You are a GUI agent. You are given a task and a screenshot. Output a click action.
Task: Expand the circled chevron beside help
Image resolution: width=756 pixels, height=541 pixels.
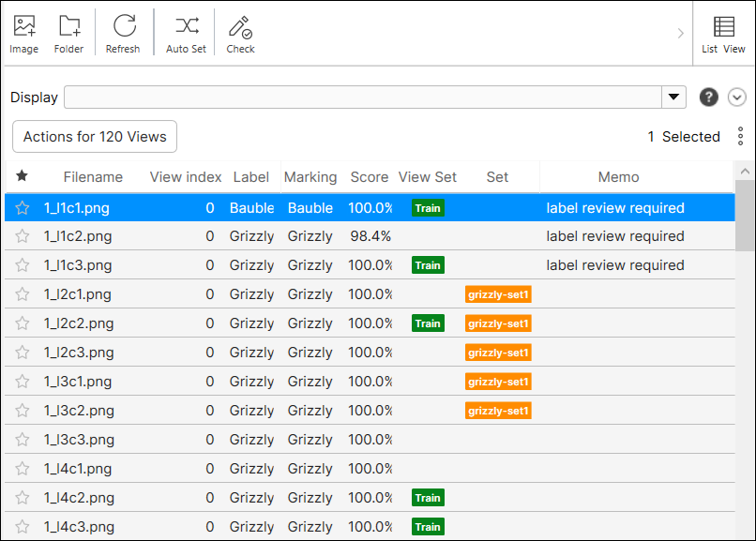[x=737, y=98]
